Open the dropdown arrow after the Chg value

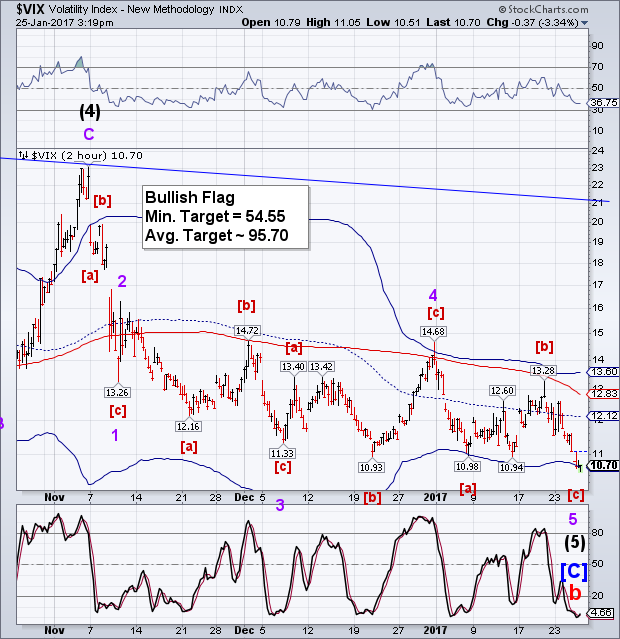coord(585,23)
